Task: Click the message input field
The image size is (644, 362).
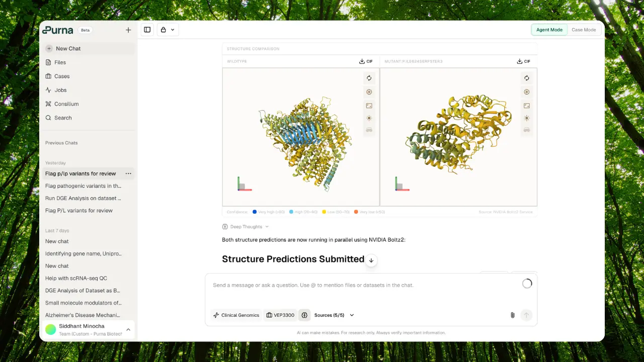Action: pyautogui.click(x=362, y=285)
